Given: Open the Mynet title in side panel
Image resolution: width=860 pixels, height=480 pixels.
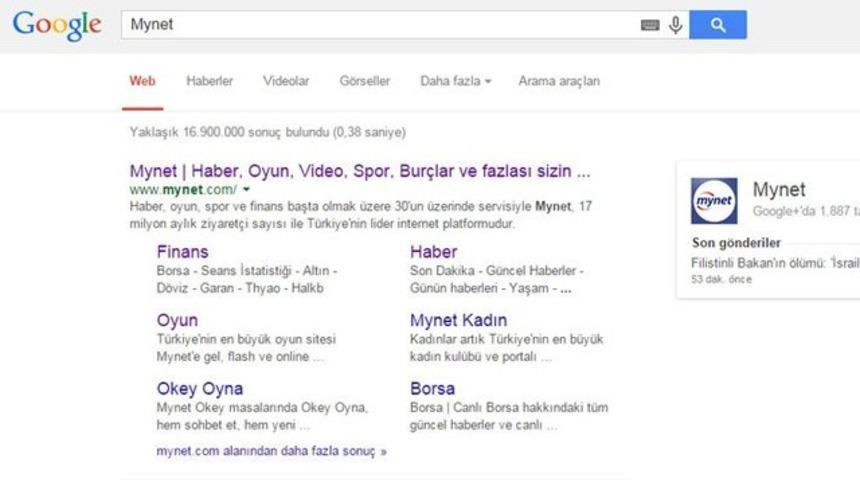Looking at the screenshot, I should [x=779, y=190].
